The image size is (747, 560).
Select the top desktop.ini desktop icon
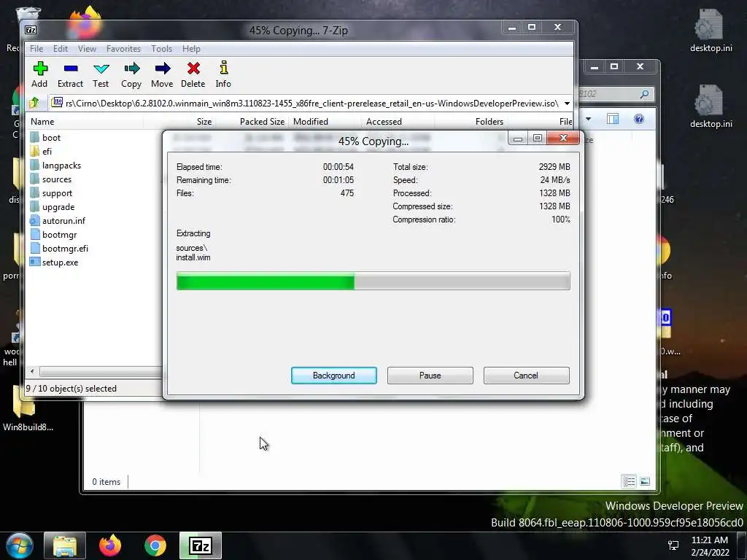711,30
